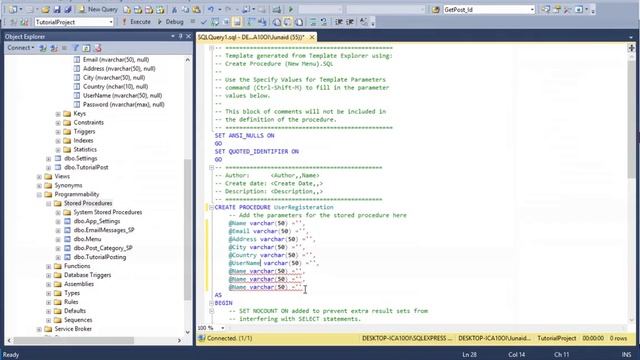
Task: Select the Service Broker node
Action: [x=73, y=329]
